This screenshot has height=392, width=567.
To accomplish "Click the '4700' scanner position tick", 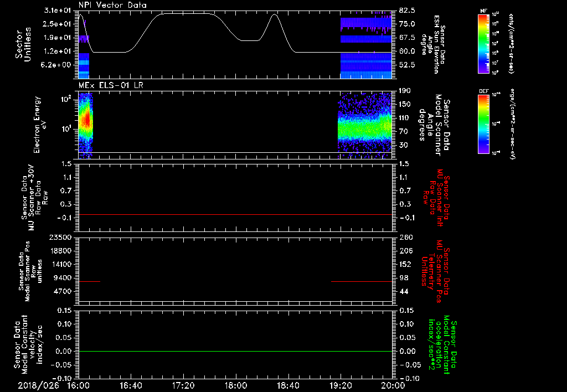I will (63, 291).
